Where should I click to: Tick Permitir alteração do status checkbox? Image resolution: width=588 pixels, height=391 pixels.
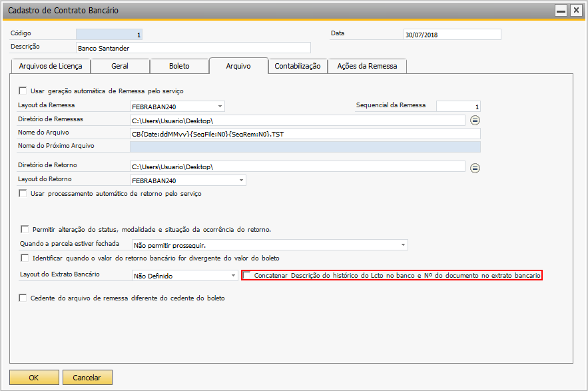point(25,229)
